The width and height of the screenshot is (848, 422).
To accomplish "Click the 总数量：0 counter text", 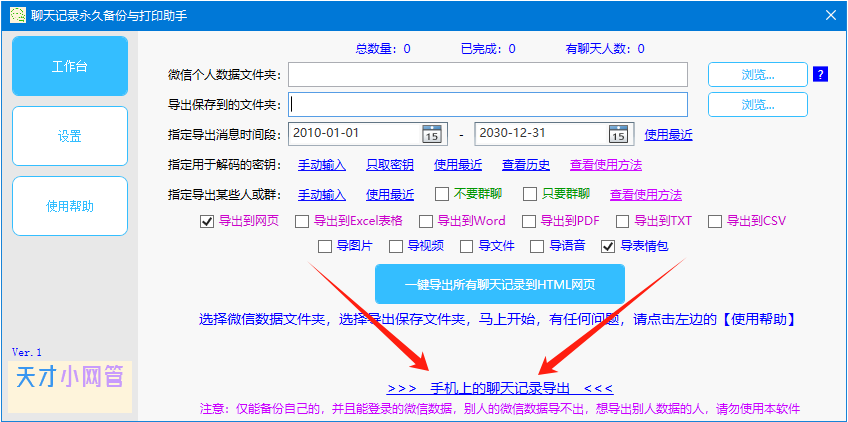I will point(383,49).
